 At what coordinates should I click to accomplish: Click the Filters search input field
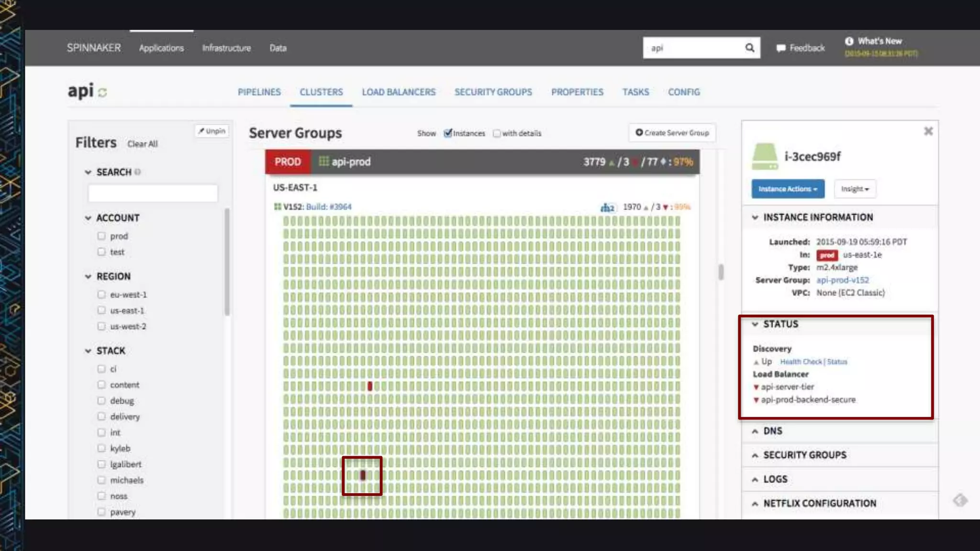(x=153, y=193)
